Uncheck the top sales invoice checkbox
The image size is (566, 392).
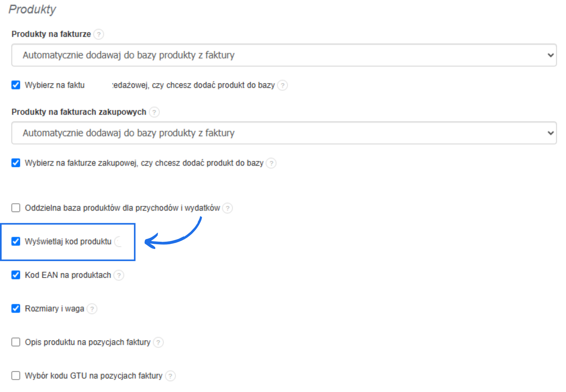click(x=16, y=85)
